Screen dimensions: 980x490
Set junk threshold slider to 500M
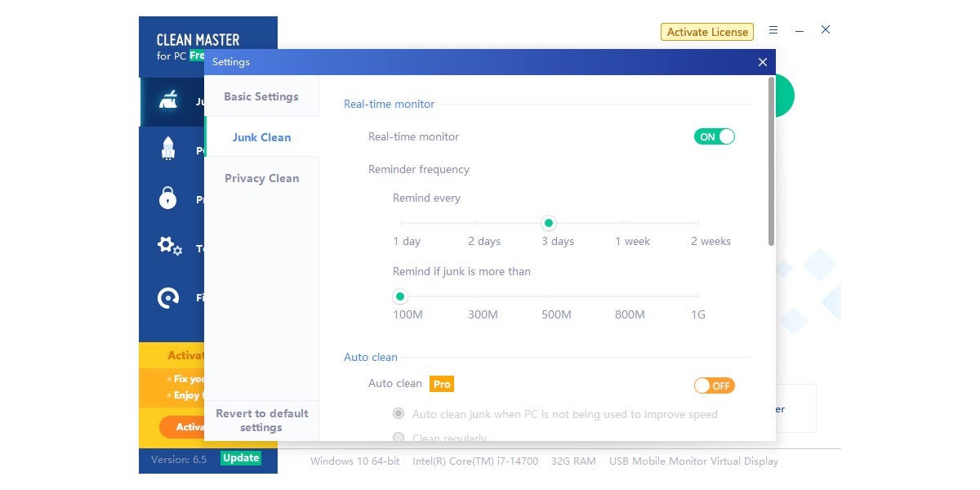pos(550,296)
